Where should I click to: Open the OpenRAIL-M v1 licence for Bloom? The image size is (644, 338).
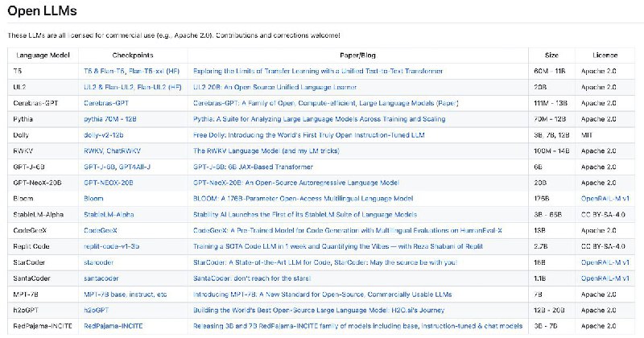point(605,199)
